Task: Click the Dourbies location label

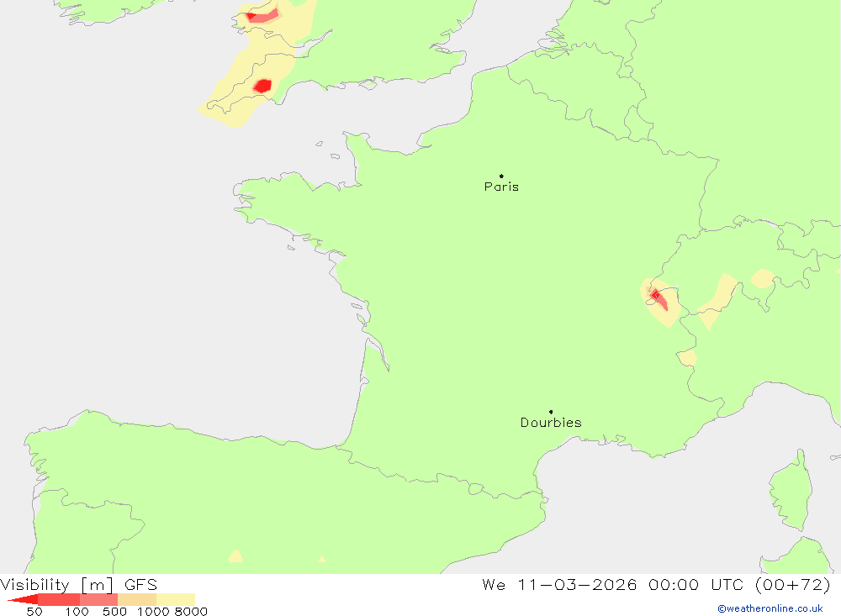Action: pyautogui.click(x=551, y=423)
